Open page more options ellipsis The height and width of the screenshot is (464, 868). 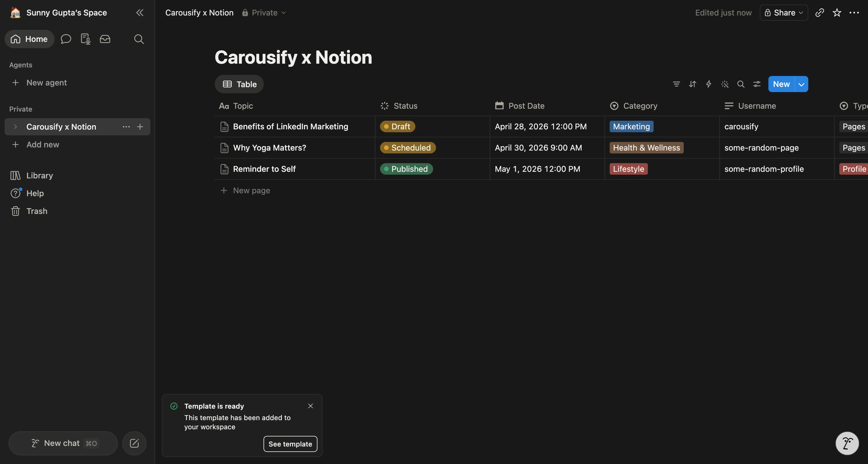pyautogui.click(x=854, y=13)
